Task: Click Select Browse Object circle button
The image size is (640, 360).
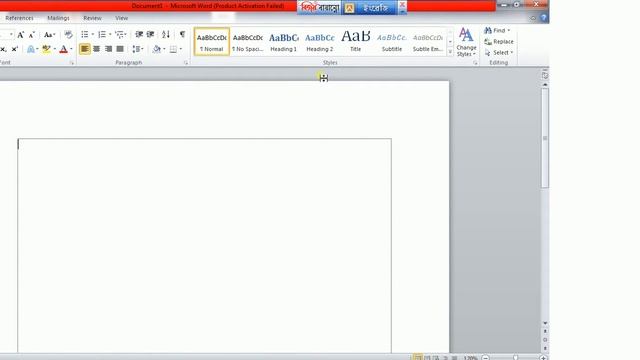Action: coord(545,340)
